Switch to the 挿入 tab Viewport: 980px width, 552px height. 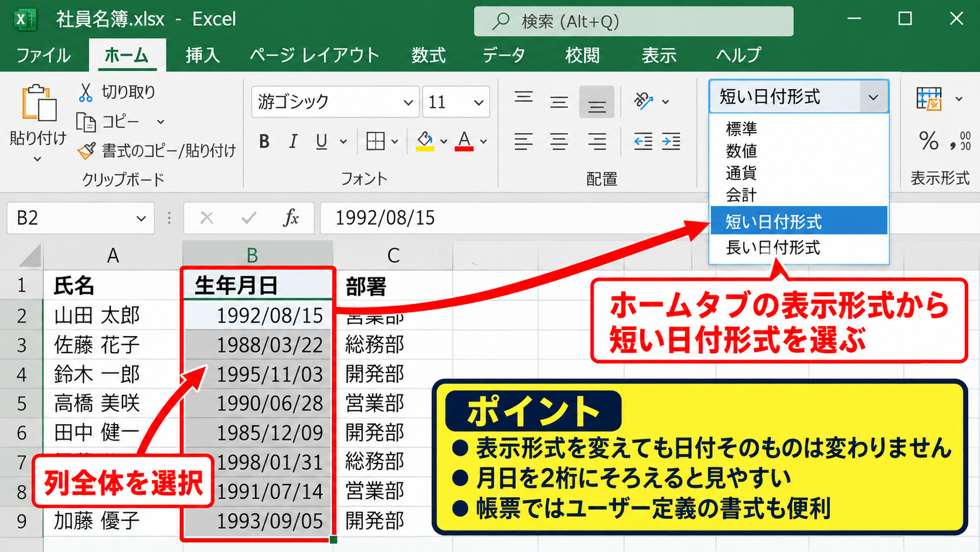(202, 55)
